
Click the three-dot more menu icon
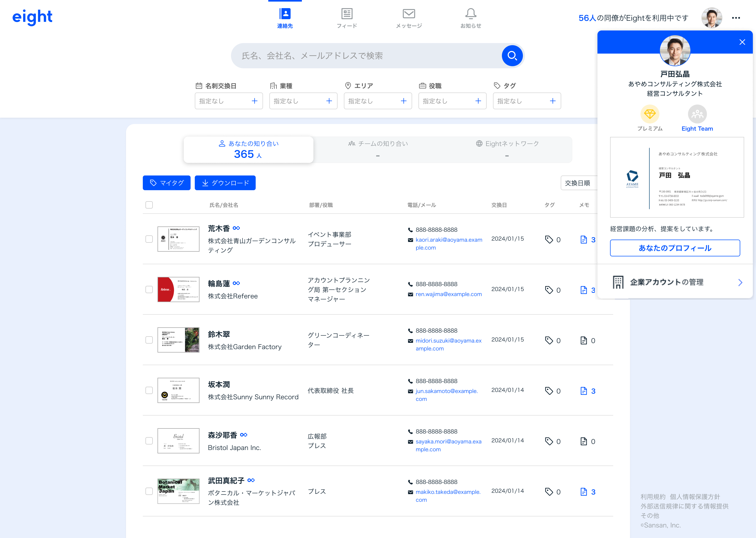click(x=736, y=18)
